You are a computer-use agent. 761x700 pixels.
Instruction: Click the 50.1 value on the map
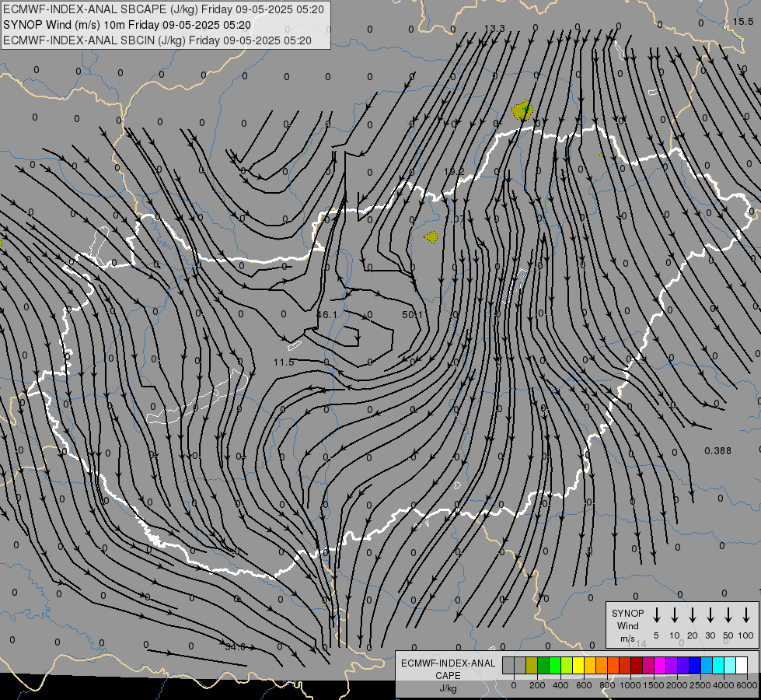(x=412, y=315)
